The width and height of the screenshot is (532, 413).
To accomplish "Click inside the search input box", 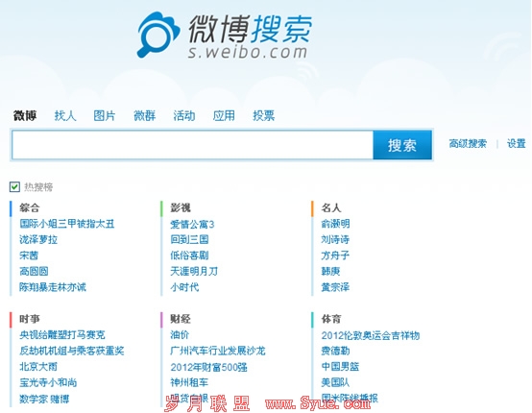I will tap(192, 145).
